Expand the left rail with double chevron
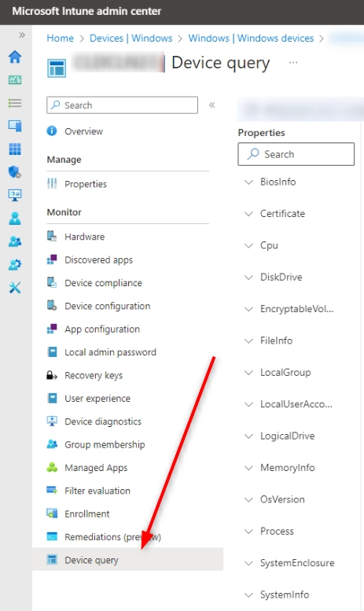 point(22,35)
